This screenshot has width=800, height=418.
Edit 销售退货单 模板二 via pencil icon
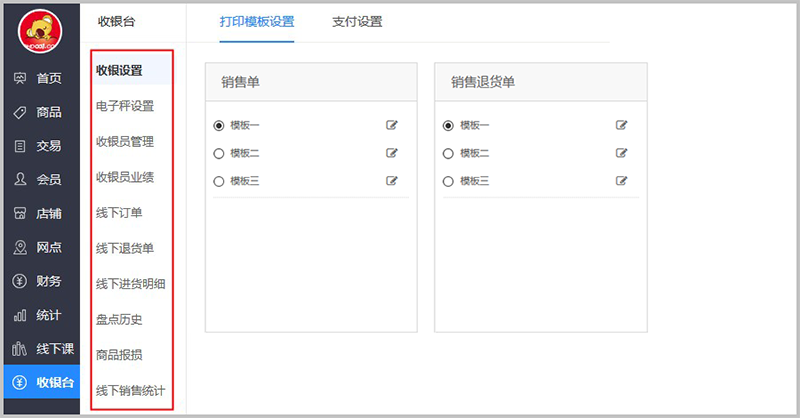[622, 153]
